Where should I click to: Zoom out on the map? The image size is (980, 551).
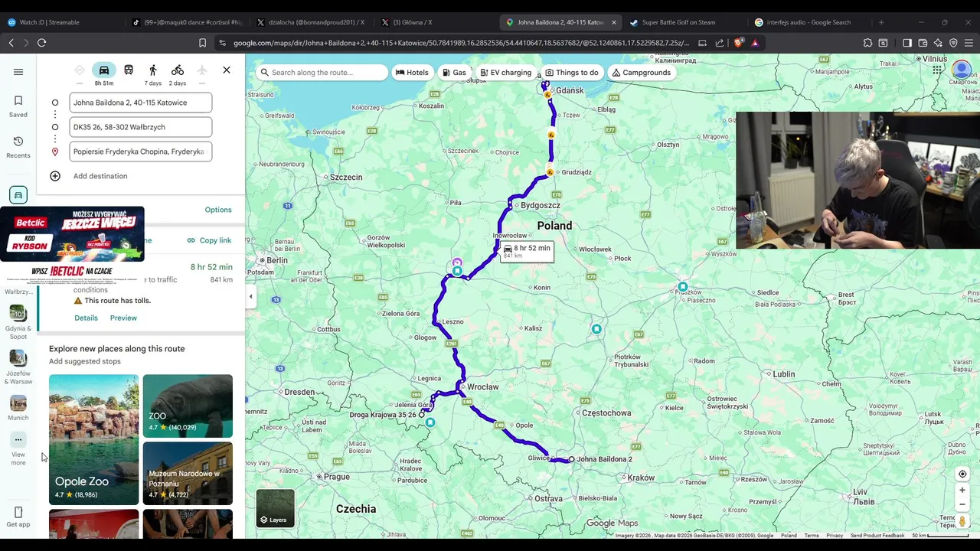point(962,504)
